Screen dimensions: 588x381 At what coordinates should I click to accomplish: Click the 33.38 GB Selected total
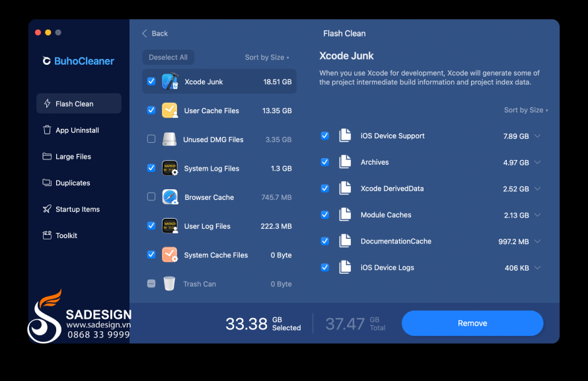tap(263, 323)
